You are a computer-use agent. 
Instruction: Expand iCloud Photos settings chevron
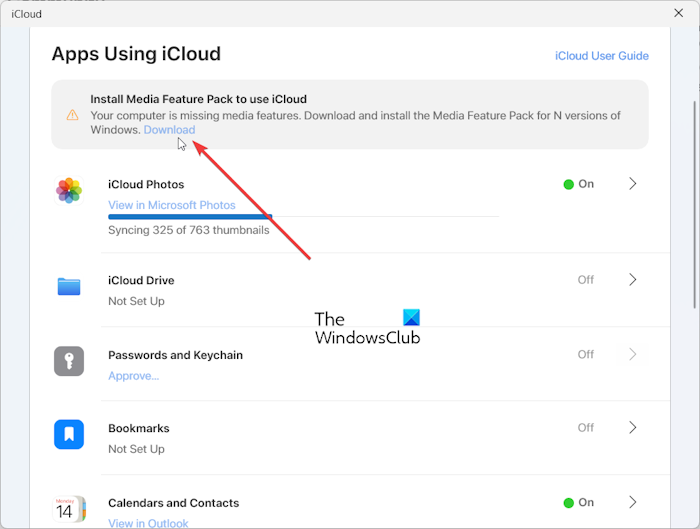(x=633, y=184)
